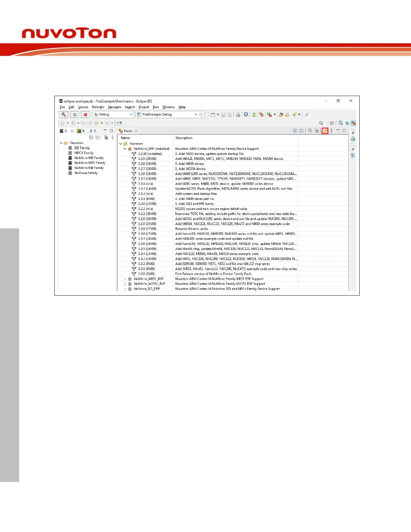Collapse the Nuvoton node in Packs tree
The width and height of the screenshot is (411, 532).
pos(121,144)
